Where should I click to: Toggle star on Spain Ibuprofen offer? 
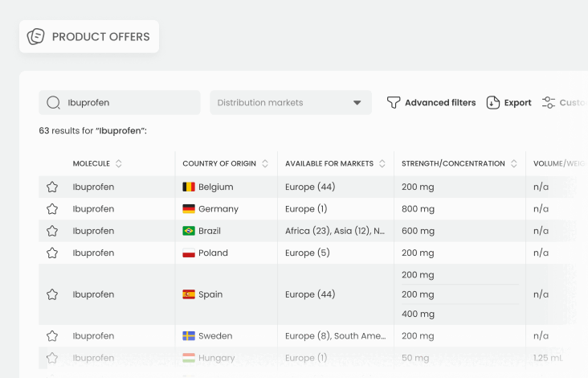(x=52, y=294)
